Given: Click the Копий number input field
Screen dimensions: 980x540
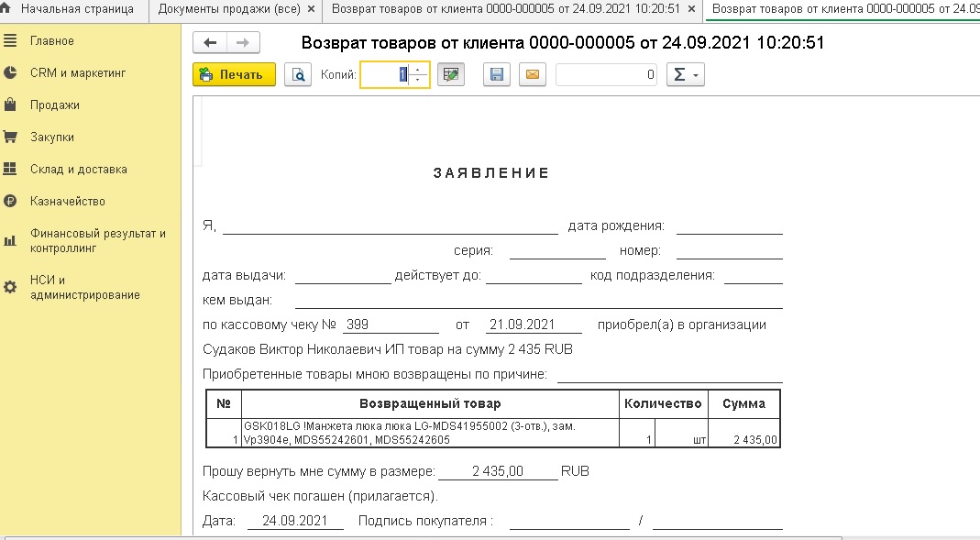Looking at the screenshot, I should click(385, 75).
